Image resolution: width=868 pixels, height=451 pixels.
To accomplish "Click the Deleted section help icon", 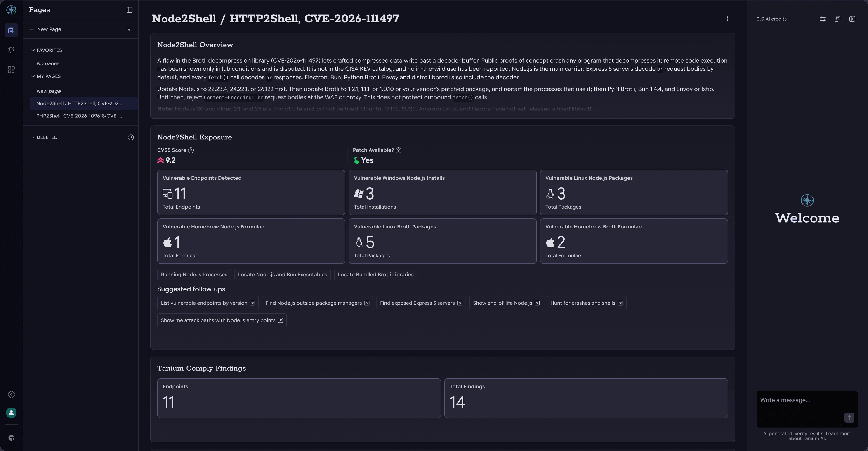I will 131,137.
